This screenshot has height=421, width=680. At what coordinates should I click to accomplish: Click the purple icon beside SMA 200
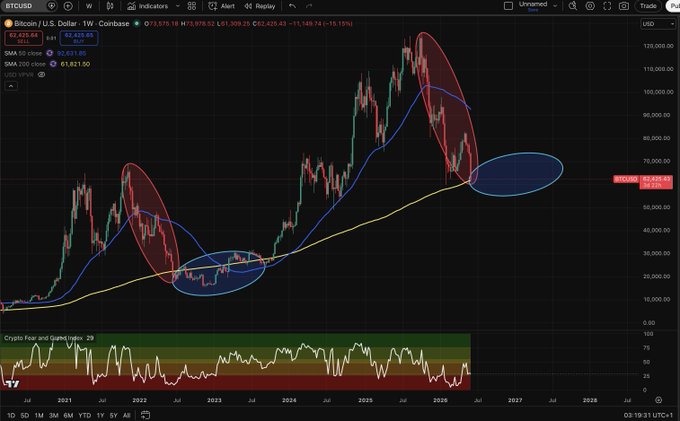point(53,64)
